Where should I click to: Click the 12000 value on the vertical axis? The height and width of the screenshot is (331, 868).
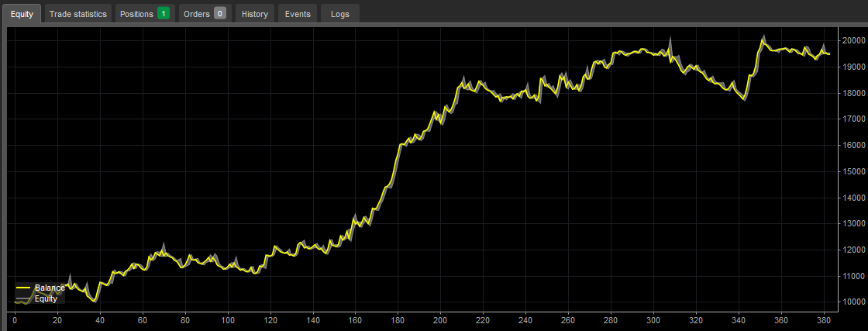(852, 250)
